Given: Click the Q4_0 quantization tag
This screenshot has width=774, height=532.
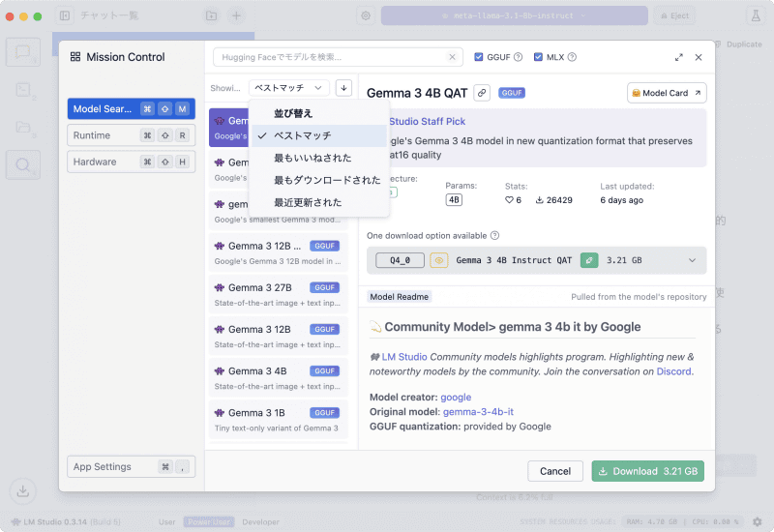Looking at the screenshot, I should pyautogui.click(x=400, y=260).
